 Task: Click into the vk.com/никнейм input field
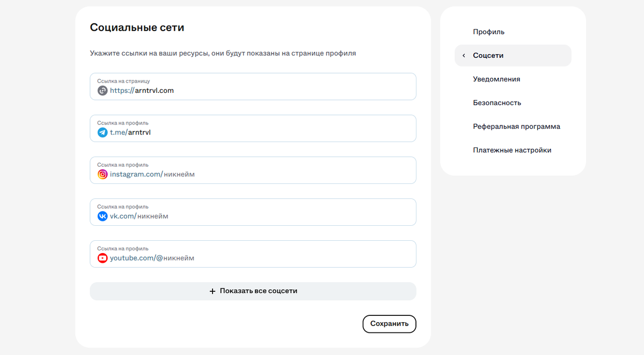(x=253, y=212)
